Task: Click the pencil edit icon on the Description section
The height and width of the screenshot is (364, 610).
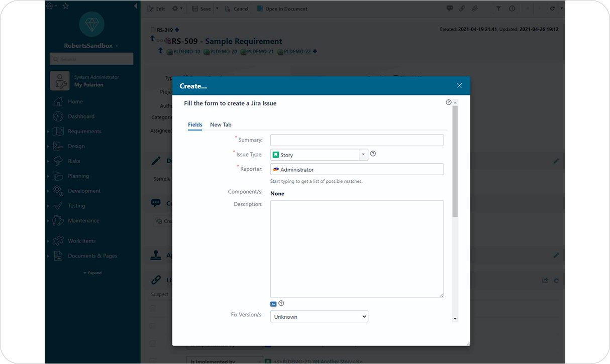Action: pyautogui.click(x=556, y=161)
